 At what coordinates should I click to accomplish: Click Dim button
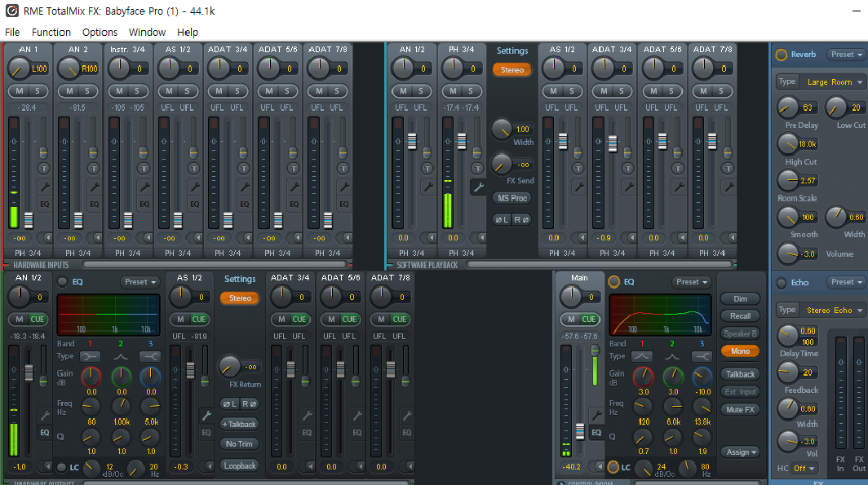click(740, 298)
